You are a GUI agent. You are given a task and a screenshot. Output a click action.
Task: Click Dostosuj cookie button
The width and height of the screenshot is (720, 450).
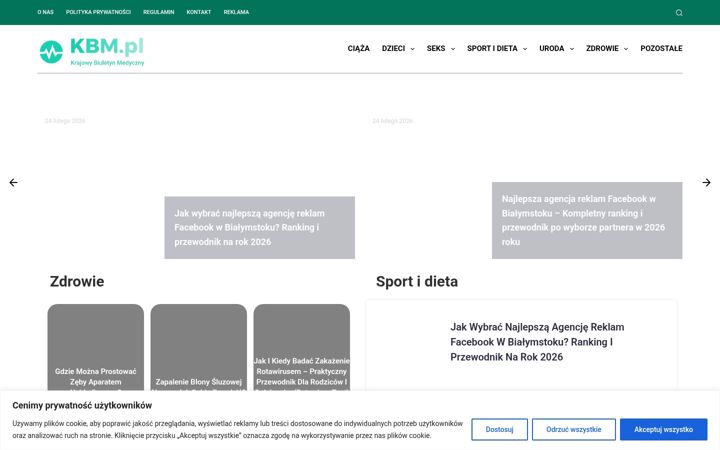[x=500, y=429]
